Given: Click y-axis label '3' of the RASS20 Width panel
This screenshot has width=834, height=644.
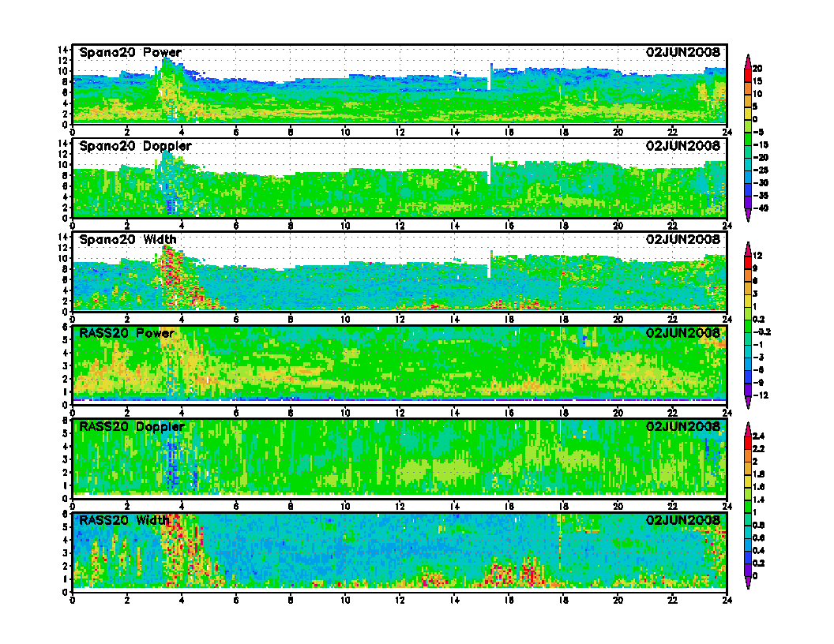Looking at the screenshot, I should pos(66,552).
